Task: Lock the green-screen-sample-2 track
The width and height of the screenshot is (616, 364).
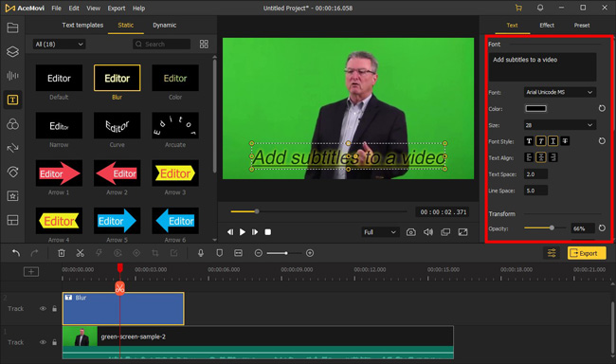Action: [55, 342]
